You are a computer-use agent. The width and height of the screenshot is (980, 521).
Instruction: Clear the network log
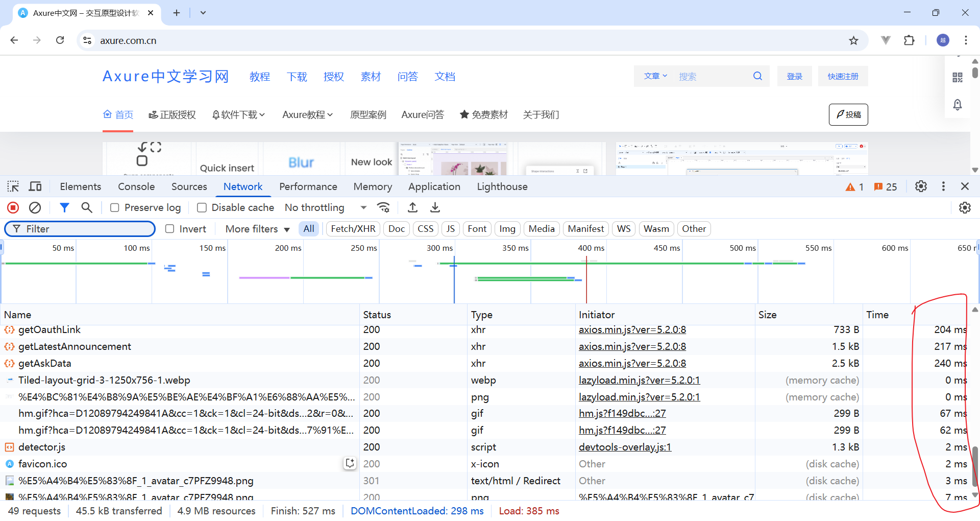pos(35,207)
